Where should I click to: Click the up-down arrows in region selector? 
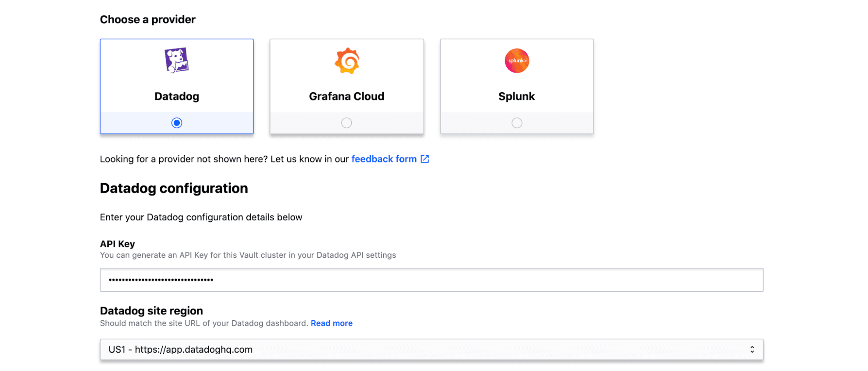pos(752,350)
